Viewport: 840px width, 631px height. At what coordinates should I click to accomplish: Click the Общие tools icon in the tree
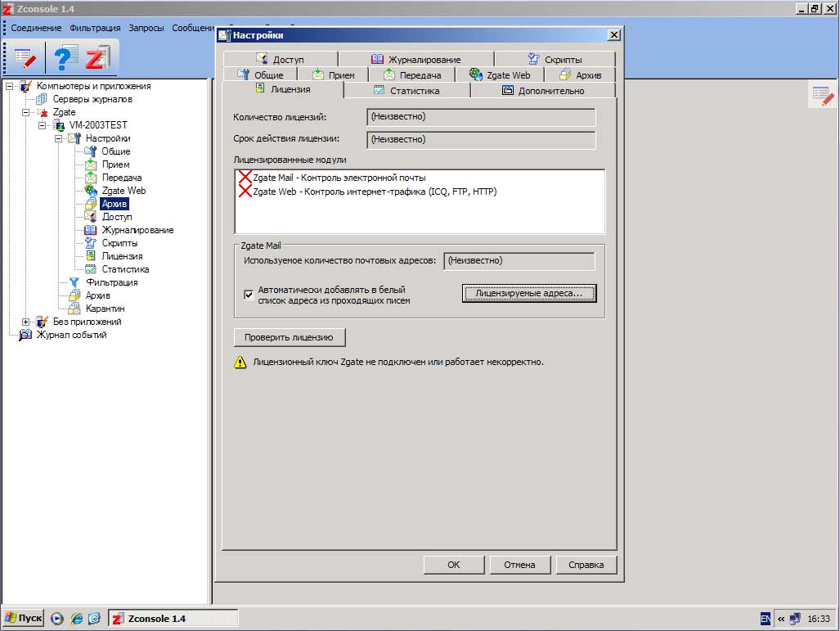[91, 151]
